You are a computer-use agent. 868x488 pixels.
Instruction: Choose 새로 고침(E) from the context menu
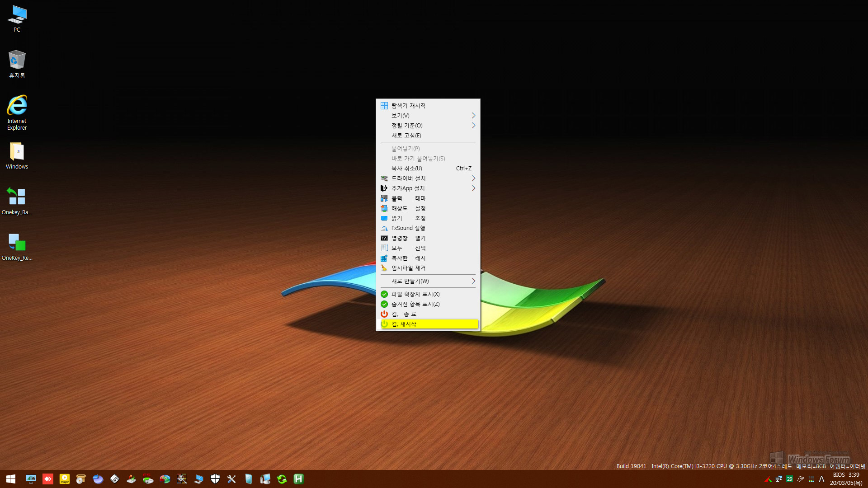[x=428, y=136]
